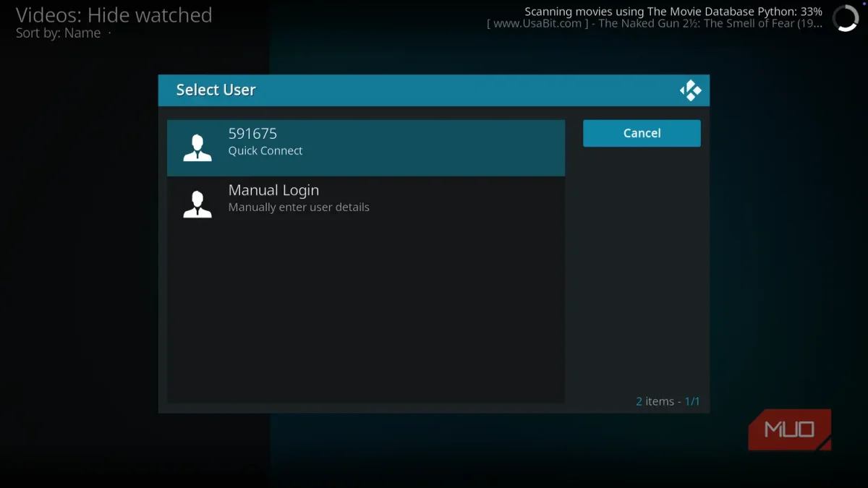The image size is (868, 488).
Task: Click the user avatar icon beside 591675
Action: pos(197,147)
